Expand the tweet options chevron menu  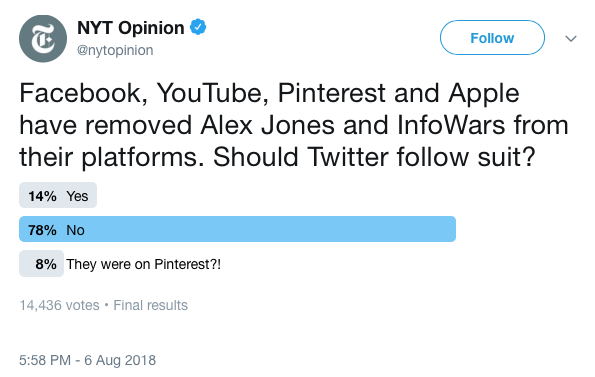click(571, 38)
